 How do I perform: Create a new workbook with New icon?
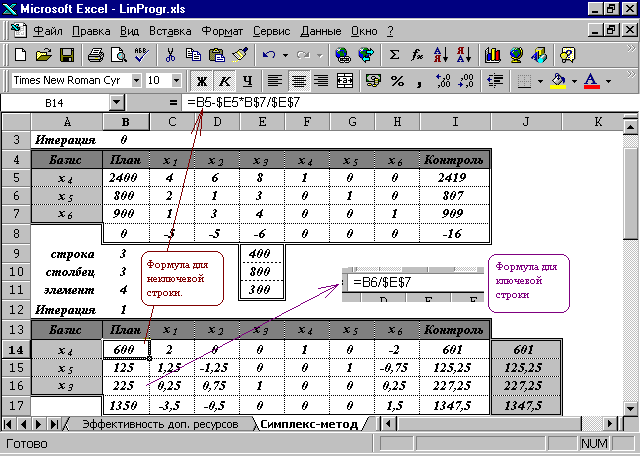coord(20,55)
